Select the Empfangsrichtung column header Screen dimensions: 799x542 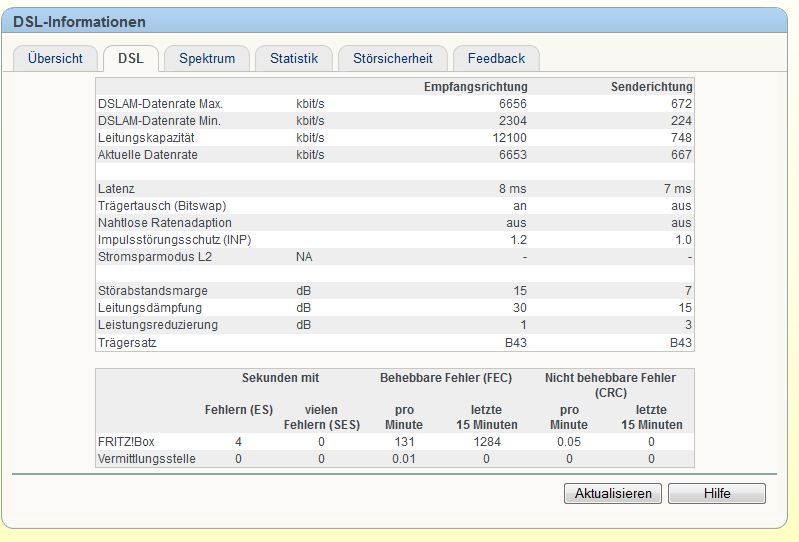point(475,87)
